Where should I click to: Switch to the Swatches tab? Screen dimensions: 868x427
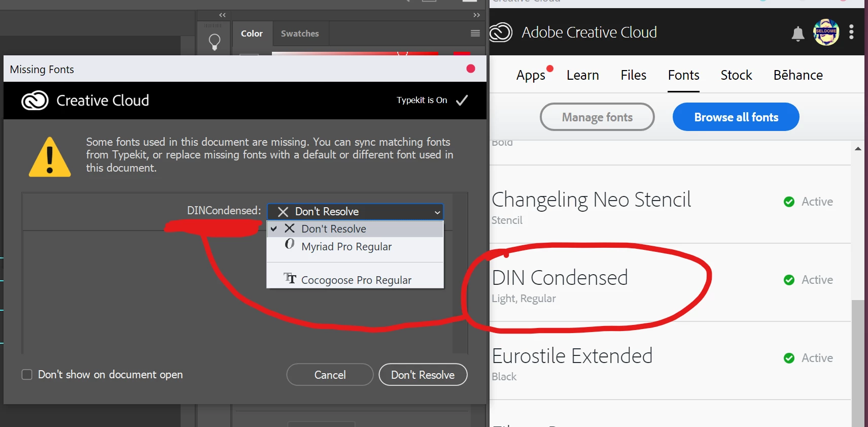tap(300, 34)
